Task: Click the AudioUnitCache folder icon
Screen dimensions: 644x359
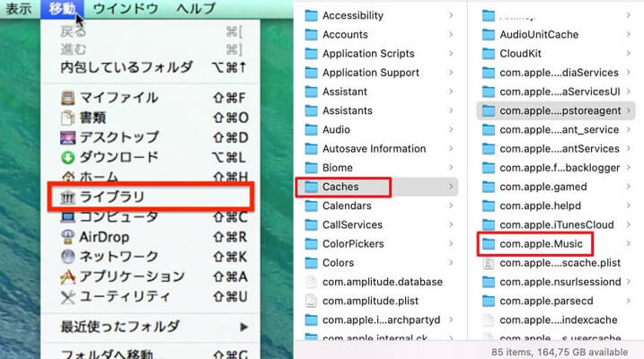Action: pyautogui.click(x=489, y=34)
